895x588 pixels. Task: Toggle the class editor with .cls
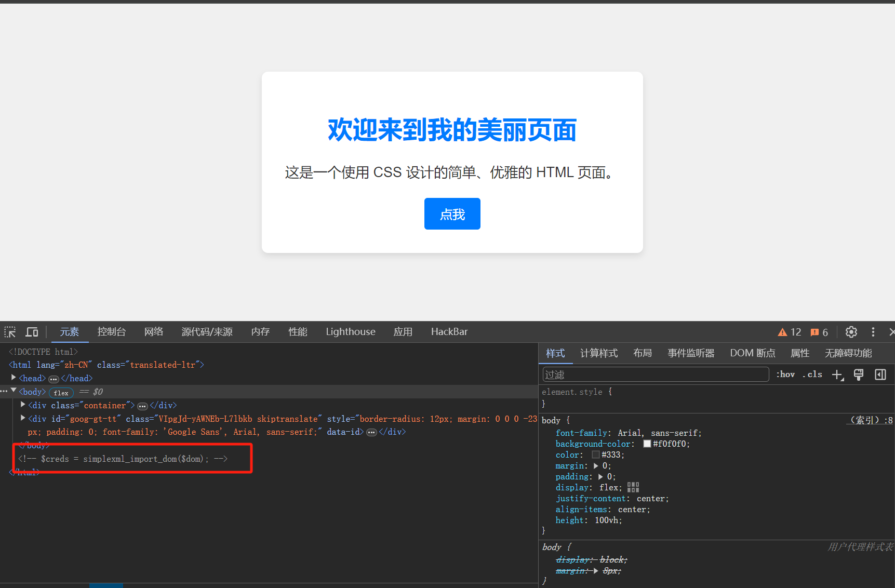coord(812,374)
